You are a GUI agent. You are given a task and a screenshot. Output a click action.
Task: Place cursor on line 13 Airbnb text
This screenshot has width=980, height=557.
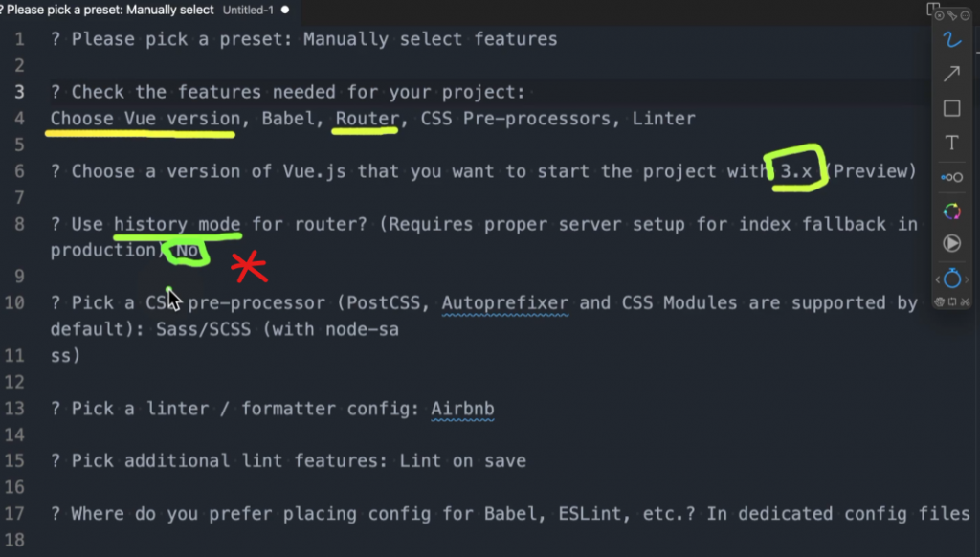(x=462, y=409)
